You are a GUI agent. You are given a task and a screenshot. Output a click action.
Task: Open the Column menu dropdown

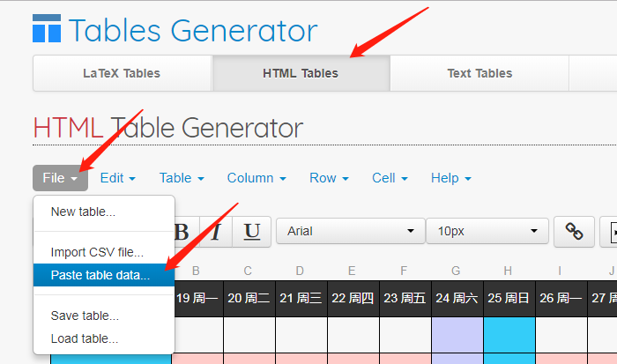[256, 178]
